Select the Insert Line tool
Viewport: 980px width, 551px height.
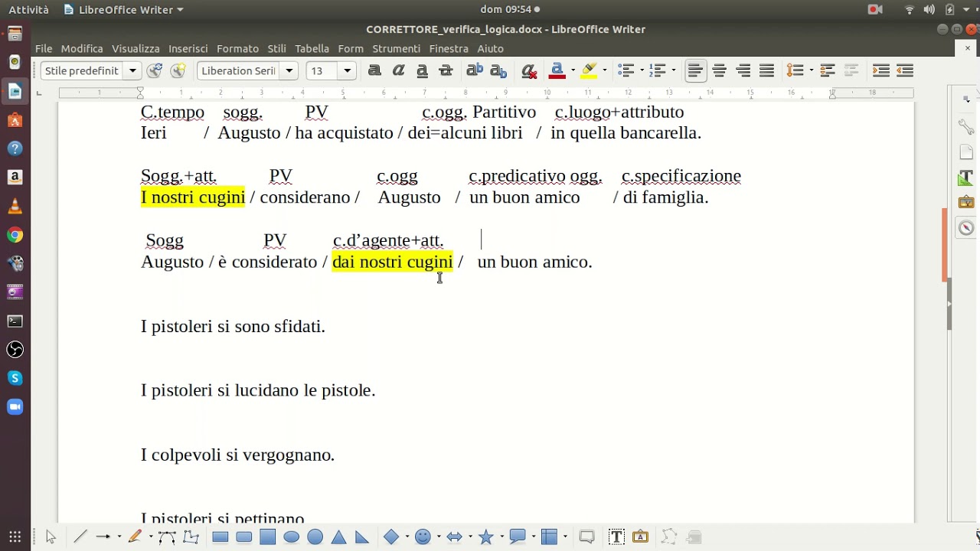coord(80,536)
